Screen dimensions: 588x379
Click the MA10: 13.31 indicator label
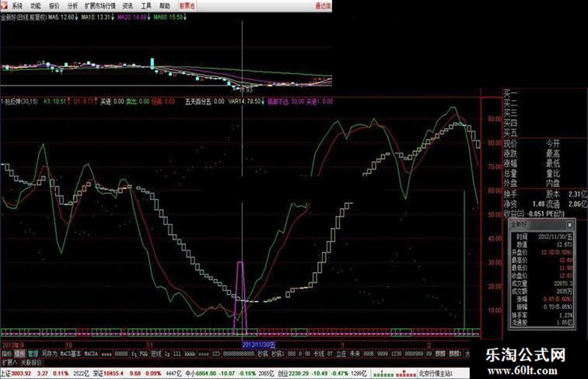tap(98, 17)
